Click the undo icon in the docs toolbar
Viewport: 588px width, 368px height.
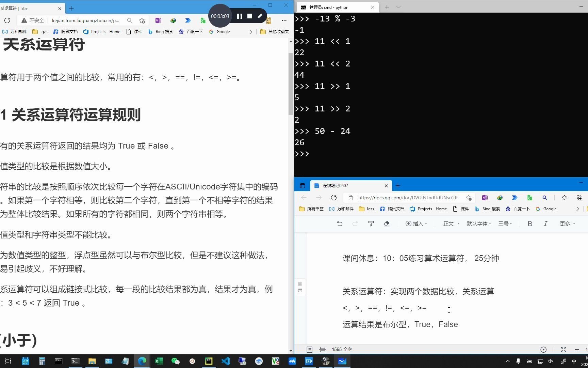pos(339,224)
